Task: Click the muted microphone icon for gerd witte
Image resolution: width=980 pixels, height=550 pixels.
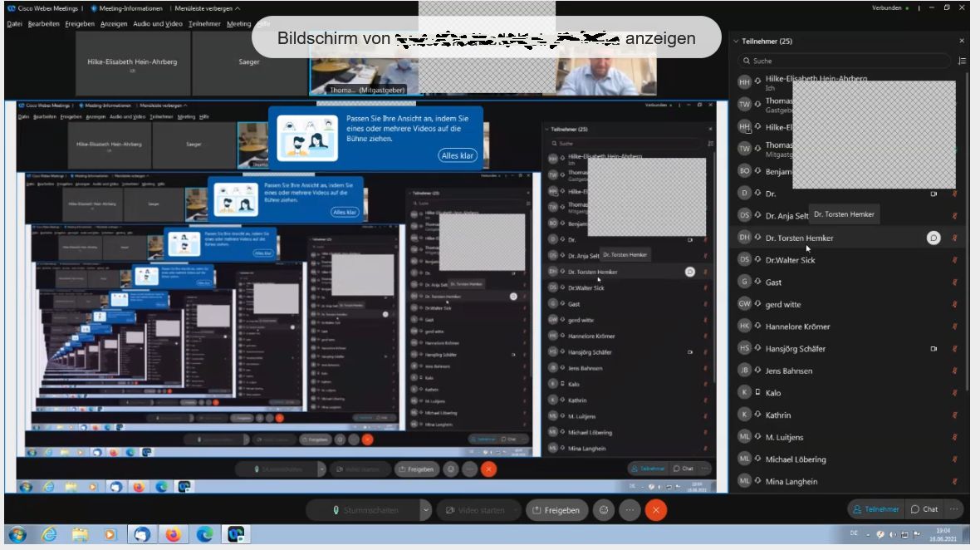Action: click(x=954, y=304)
